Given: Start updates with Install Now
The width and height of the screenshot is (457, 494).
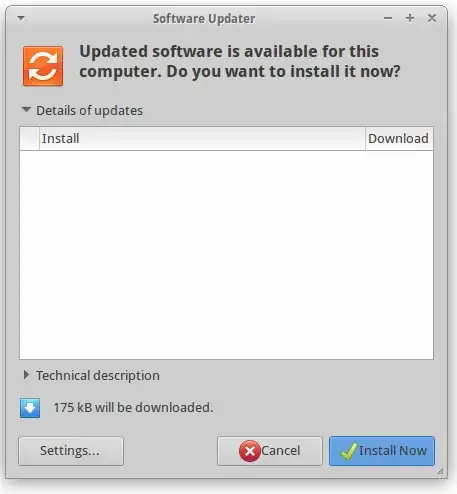Looking at the screenshot, I should [x=382, y=451].
